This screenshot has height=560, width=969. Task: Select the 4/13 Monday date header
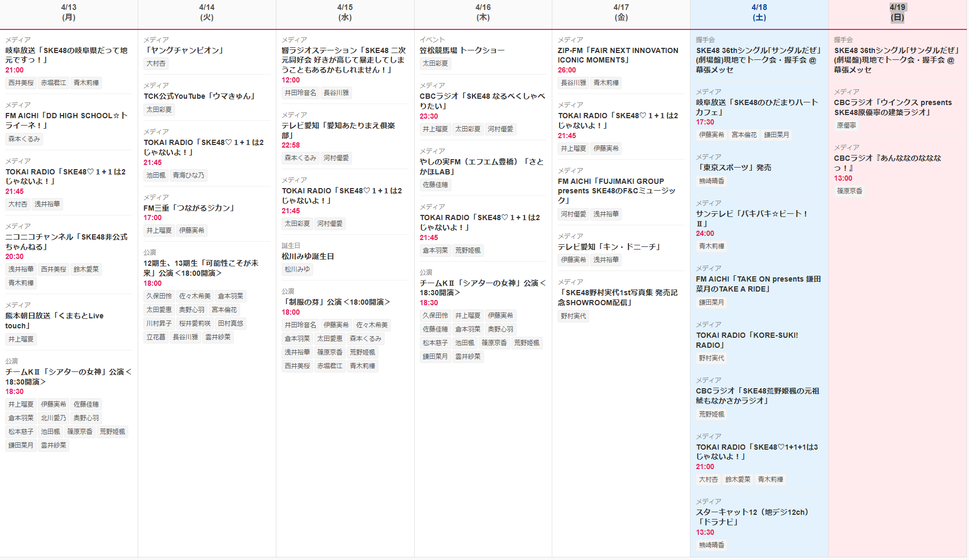pos(69,12)
